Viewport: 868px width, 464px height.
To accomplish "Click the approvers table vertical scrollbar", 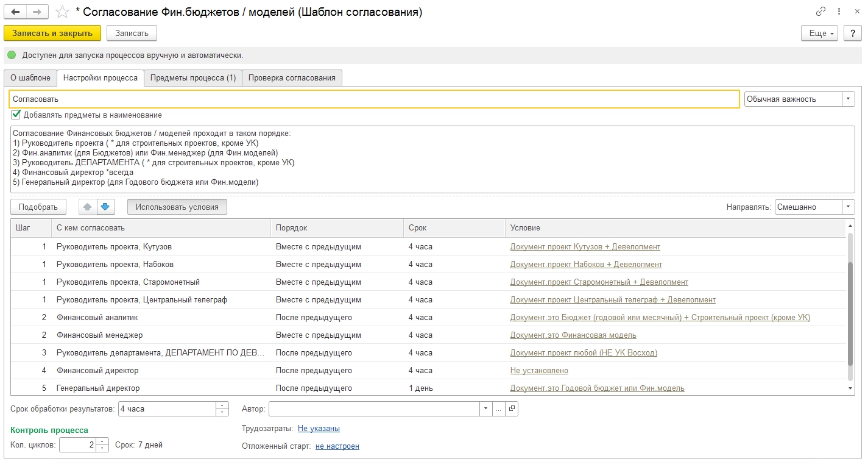I will click(850, 305).
